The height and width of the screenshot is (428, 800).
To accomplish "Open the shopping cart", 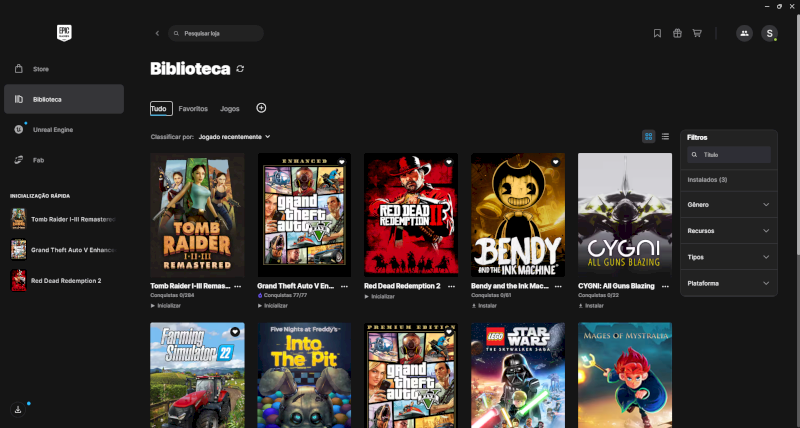I will (697, 33).
